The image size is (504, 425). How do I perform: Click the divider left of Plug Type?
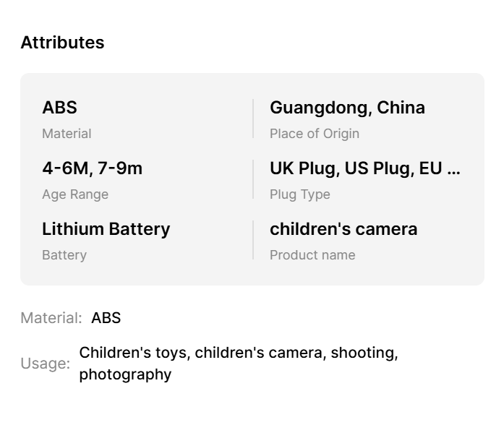point(253,179)
